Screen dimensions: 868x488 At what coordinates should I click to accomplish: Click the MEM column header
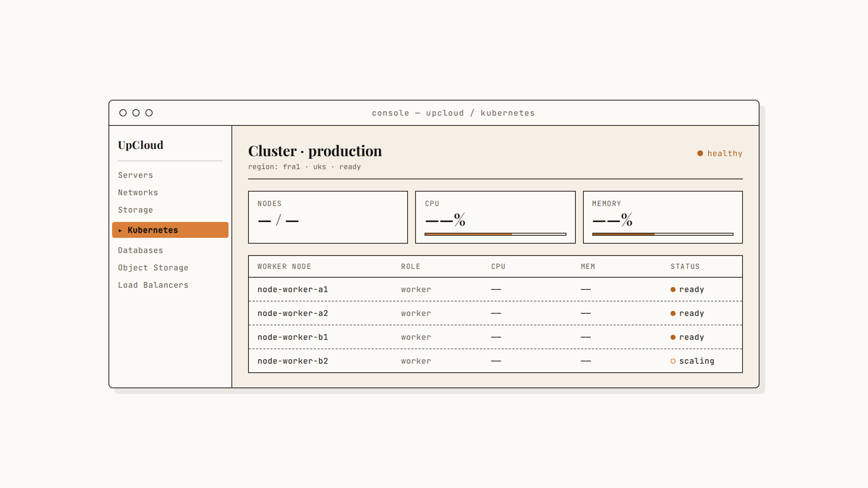click(x=588, y=266)
